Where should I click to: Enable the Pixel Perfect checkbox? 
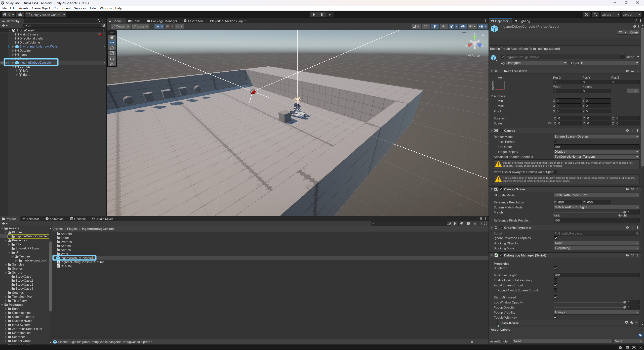pos(555,142)
